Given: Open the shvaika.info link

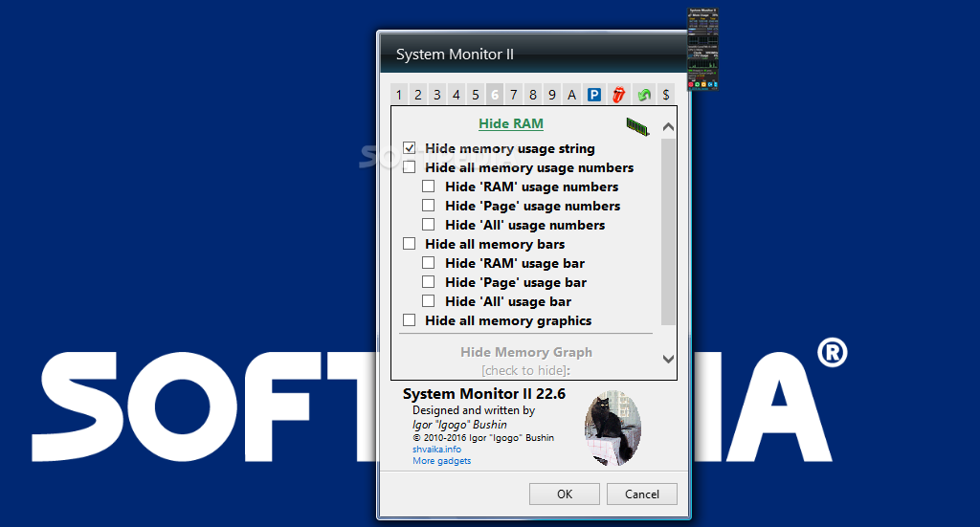Looking at the screenshot, I should pos(436,449).
